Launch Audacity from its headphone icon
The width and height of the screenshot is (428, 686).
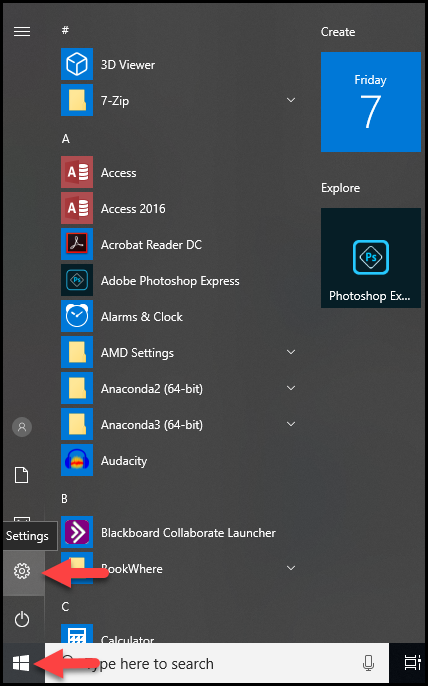(77, 460)
